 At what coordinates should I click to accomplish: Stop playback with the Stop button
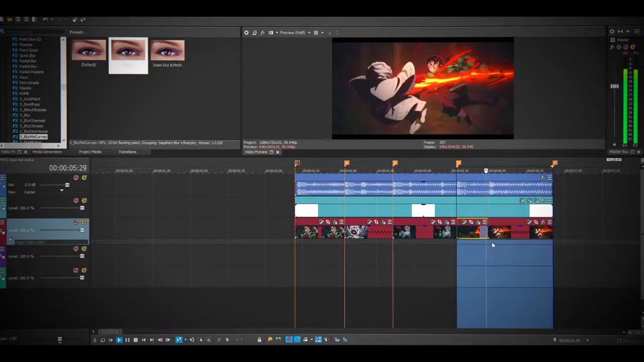pyautogui.click(x=135, y=340)
